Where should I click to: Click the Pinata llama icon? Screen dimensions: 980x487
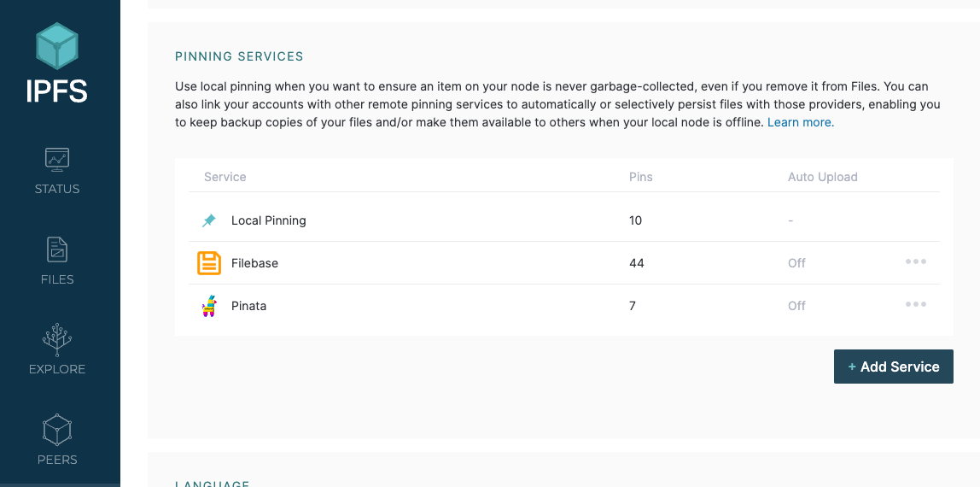[x=209, y=306]
